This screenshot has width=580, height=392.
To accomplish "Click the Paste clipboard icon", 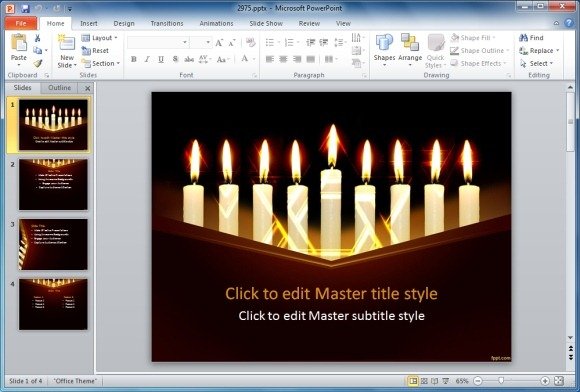I will coord(18,43).
